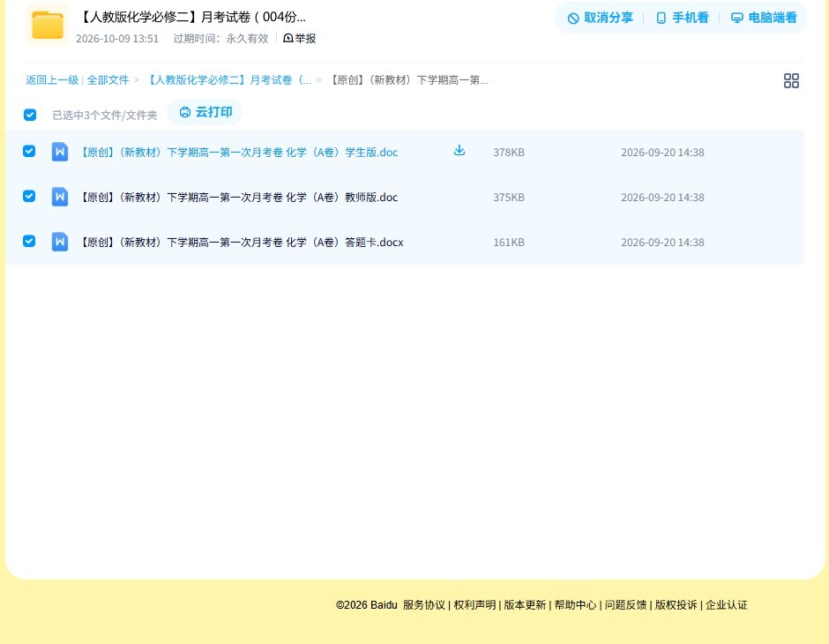Open 问题反馈 in the footer
This screenshot has width=829, height=644.
626,605
